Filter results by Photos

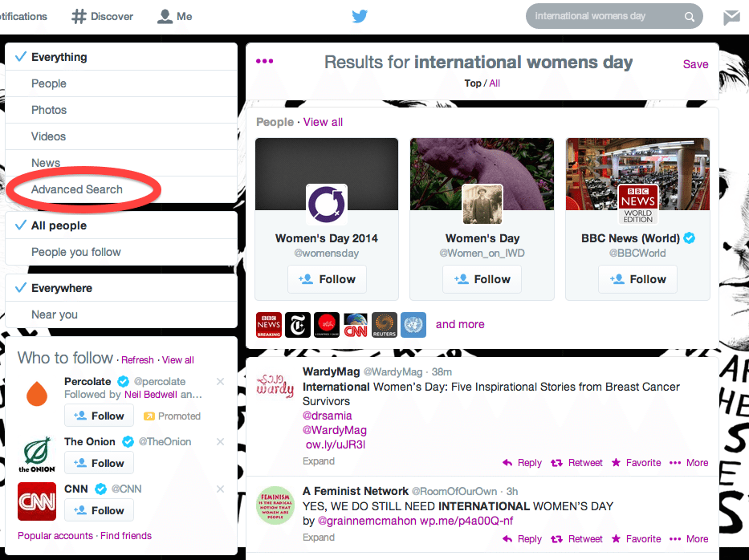tap(121, 110)
